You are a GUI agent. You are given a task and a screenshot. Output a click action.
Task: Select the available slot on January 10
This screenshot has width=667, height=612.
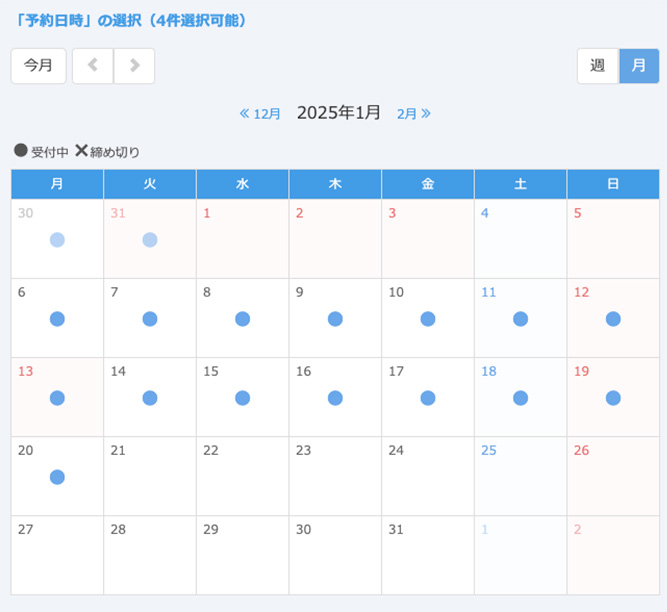click(x=428, y=319)
